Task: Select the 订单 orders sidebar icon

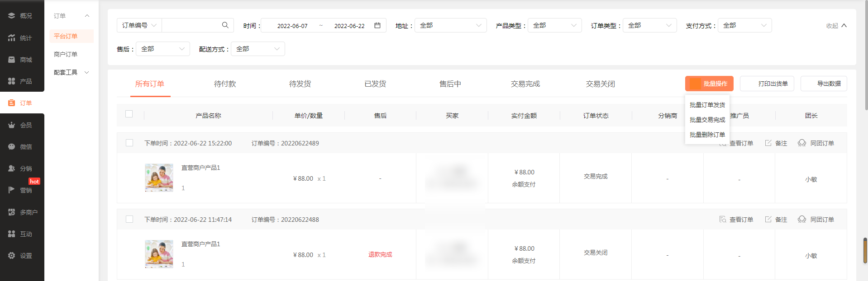Action: tap(12, 103)
